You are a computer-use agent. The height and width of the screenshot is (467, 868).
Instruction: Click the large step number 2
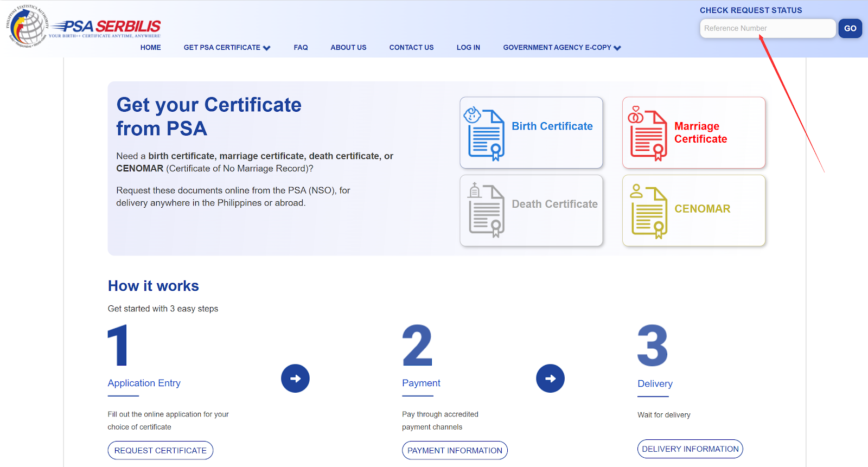(x=417, y=345)
